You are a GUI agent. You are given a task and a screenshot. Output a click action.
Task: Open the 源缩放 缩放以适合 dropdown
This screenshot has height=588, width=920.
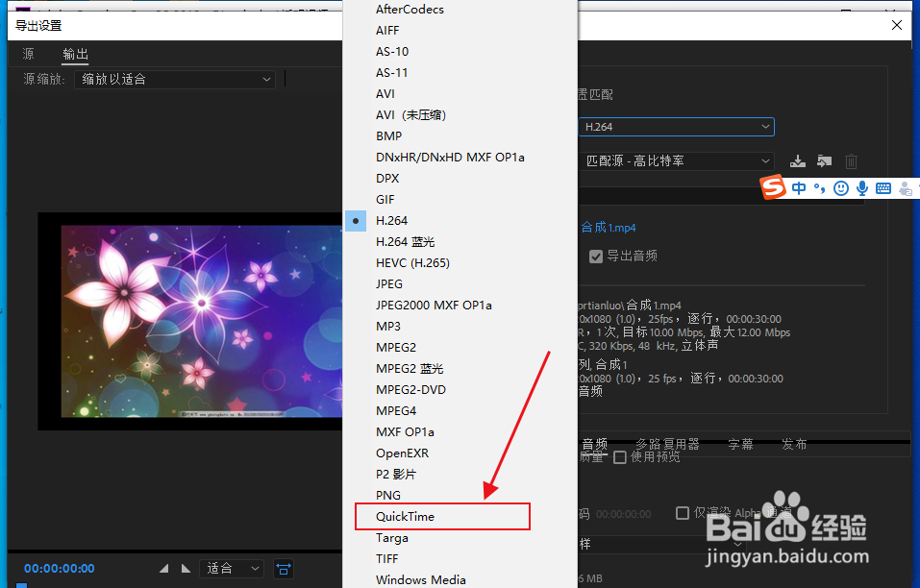pyautogui.click(x=175, y=79)
